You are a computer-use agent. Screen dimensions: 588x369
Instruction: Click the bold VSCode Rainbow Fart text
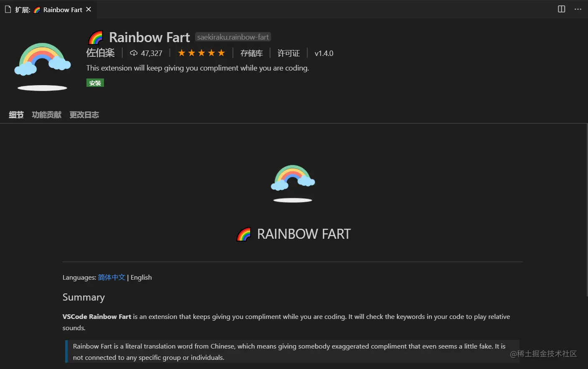coord(97,317)
